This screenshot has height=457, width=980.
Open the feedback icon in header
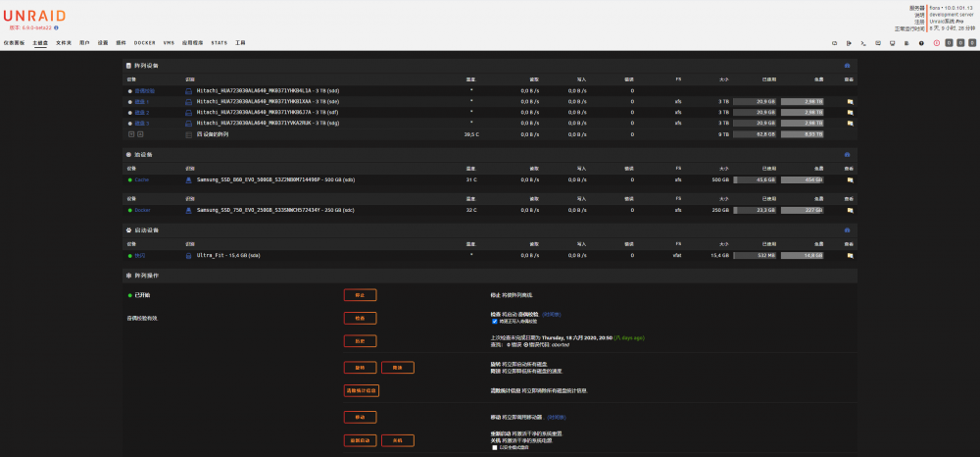(x=877, y=43)
